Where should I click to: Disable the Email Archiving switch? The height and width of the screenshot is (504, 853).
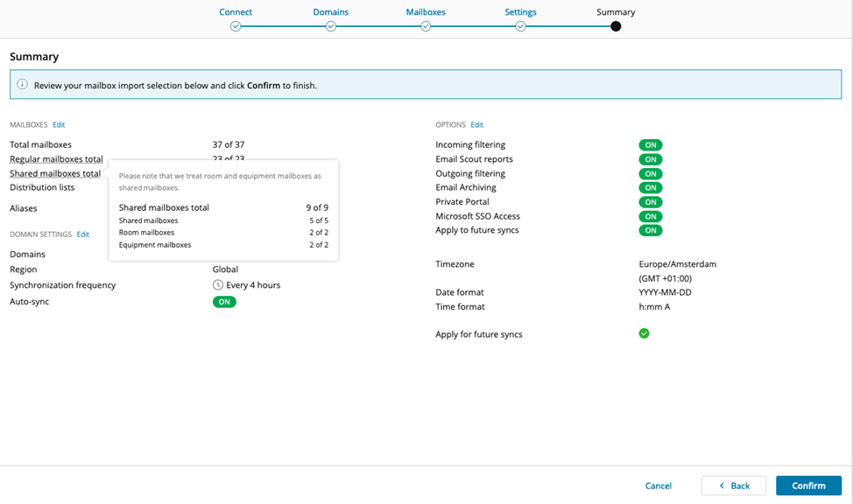coord(650,187)
